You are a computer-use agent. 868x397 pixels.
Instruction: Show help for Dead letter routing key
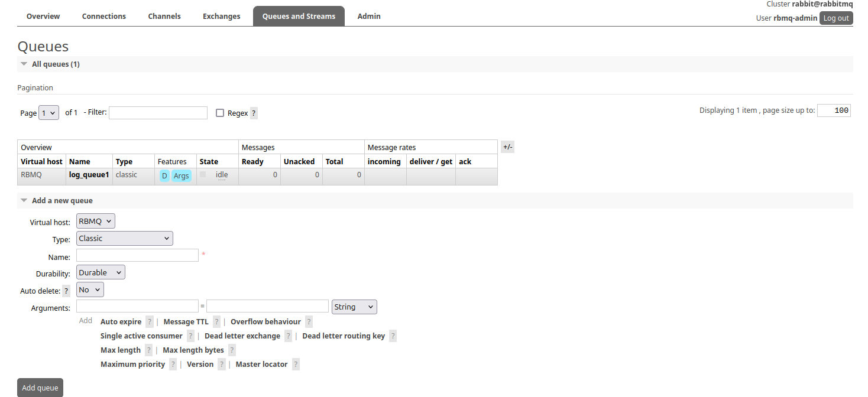tap(393, 336)
